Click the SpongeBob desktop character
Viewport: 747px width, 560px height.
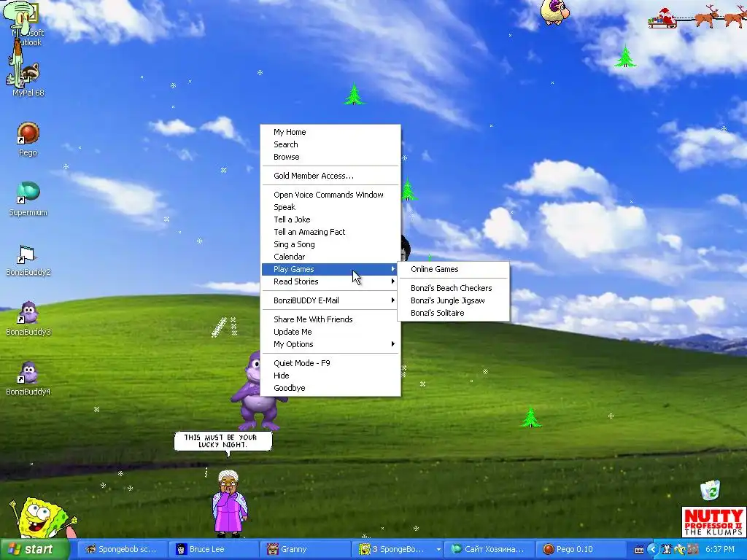coord(42,518)
